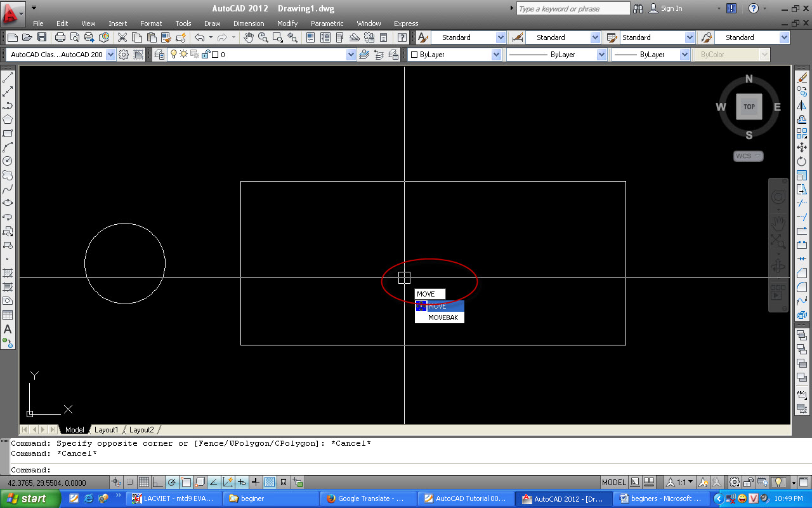Toggle Object Snap Tracking in status bar
The image size is (812, 508).
point(214,483)
